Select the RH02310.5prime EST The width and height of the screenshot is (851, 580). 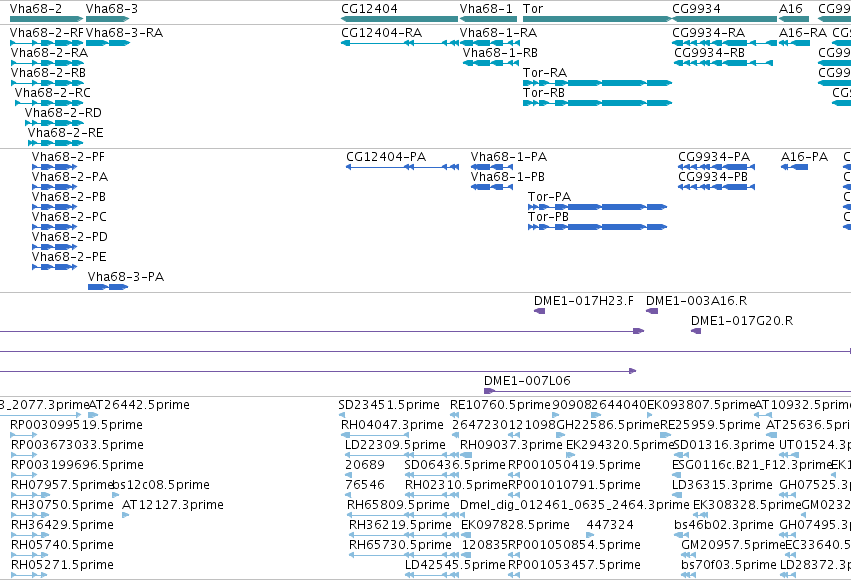tap(432, 495)
